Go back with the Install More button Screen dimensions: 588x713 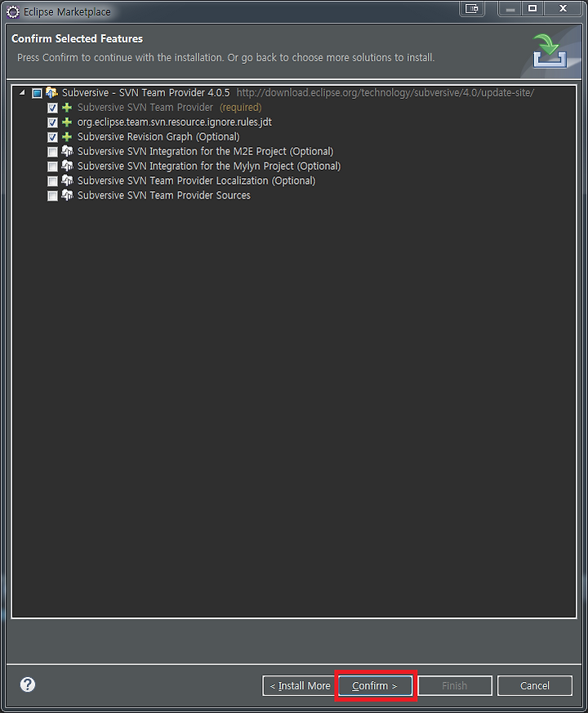(x=300, y=685)
